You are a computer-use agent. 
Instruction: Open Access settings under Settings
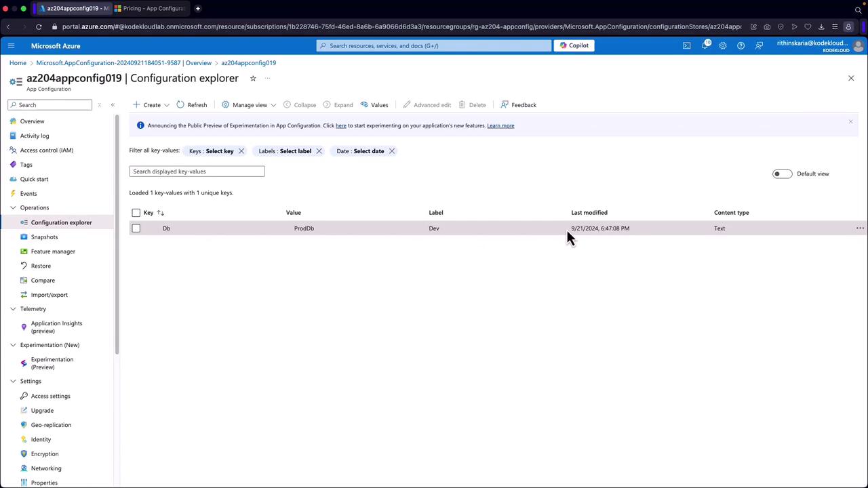tap(50, 396)
